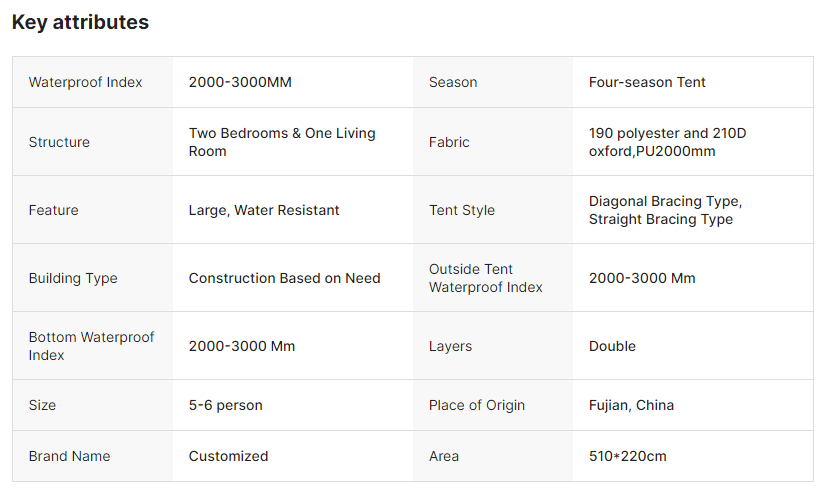Click the Season attribute label
830x494 pixels.
(x=453, y=82)
